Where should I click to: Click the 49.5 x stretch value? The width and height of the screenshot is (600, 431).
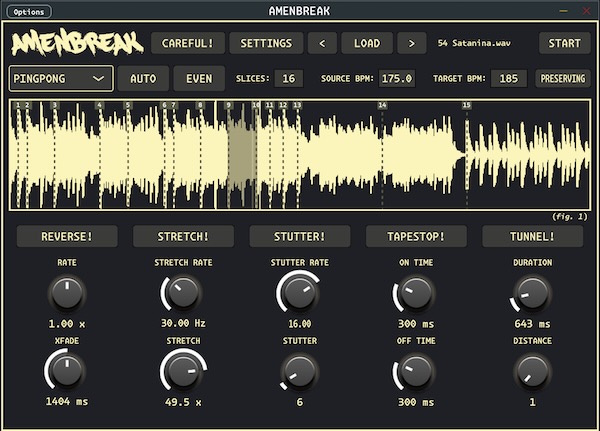pos(183,402)
